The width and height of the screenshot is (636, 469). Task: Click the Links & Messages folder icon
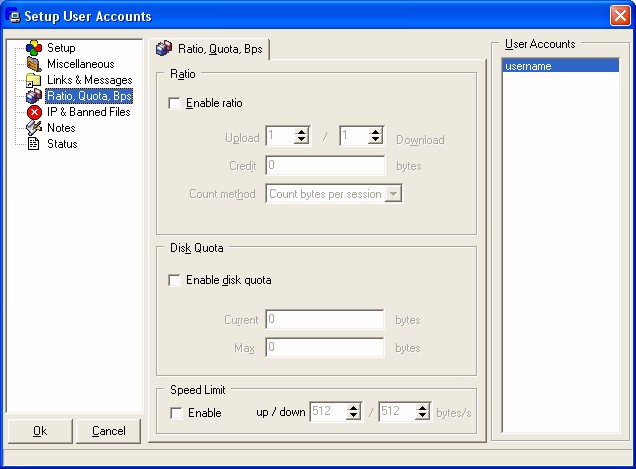point(33,80)
